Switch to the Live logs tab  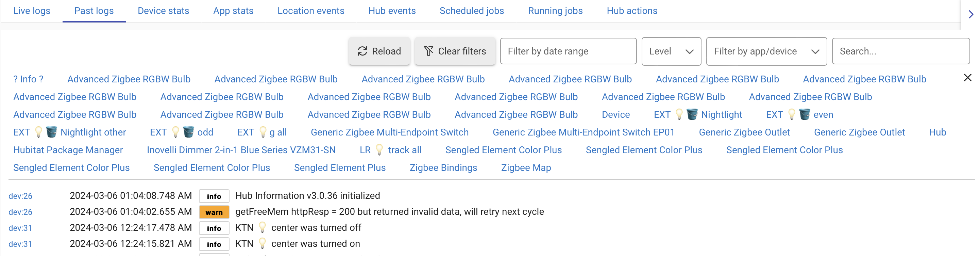pyautogui.click(x=32, y=11)
